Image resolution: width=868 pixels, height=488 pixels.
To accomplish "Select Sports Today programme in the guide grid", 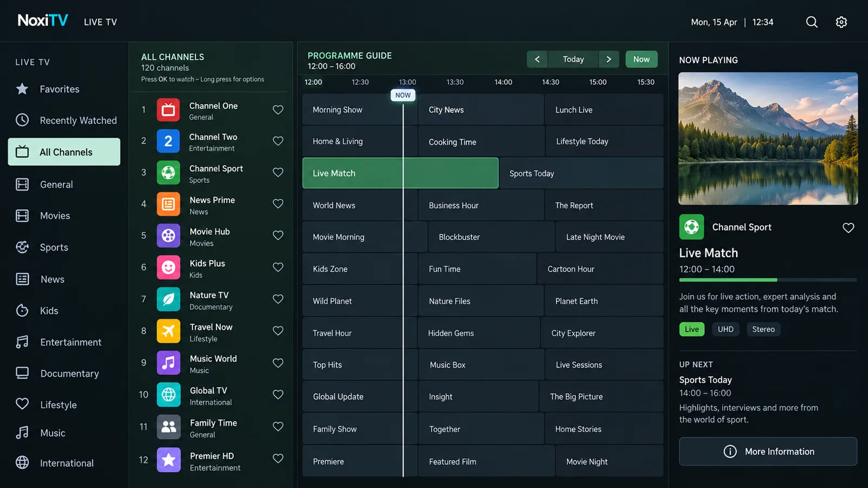I will (x=582, y=173).
